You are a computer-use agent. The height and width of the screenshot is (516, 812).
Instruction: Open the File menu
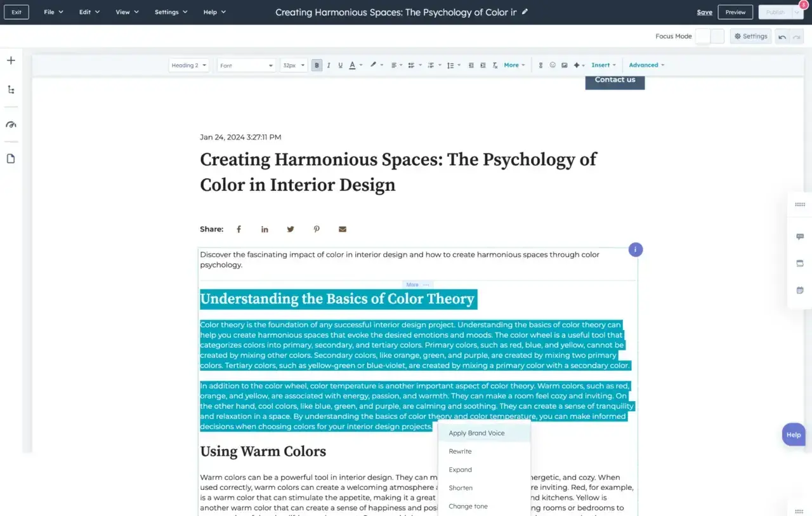[53, 12]
